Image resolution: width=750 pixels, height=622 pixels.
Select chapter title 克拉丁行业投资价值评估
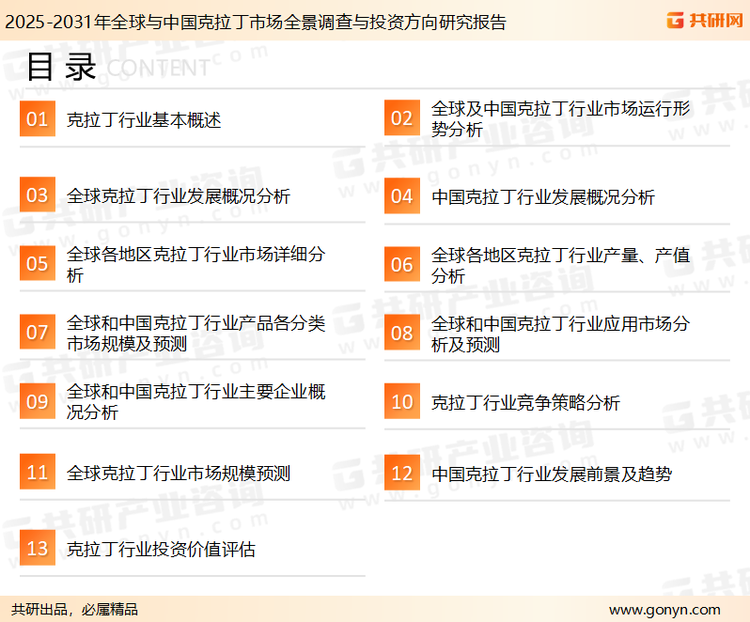161,549
